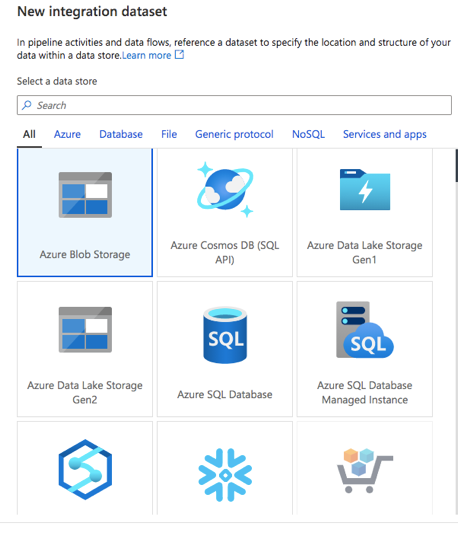This screenshot has width=458, height=533.
Task: Select the Azure Blob Storage icon
Action: click(85, 195)
